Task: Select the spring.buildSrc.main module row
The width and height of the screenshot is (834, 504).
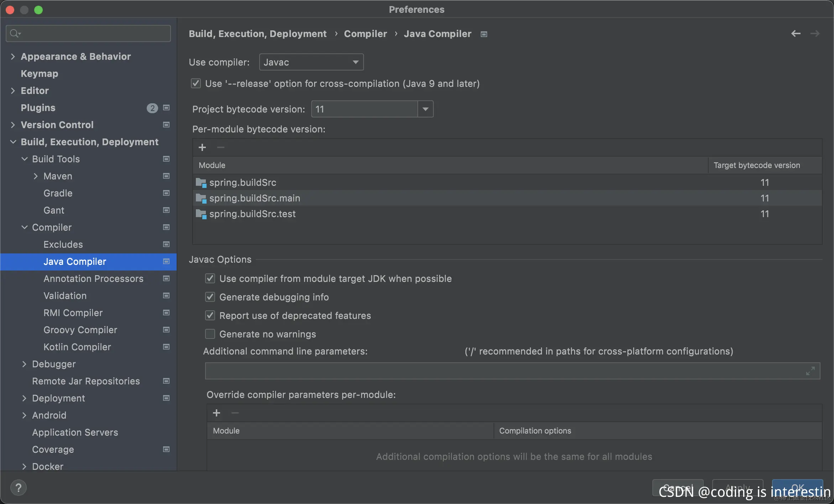Action: [255, 198]
